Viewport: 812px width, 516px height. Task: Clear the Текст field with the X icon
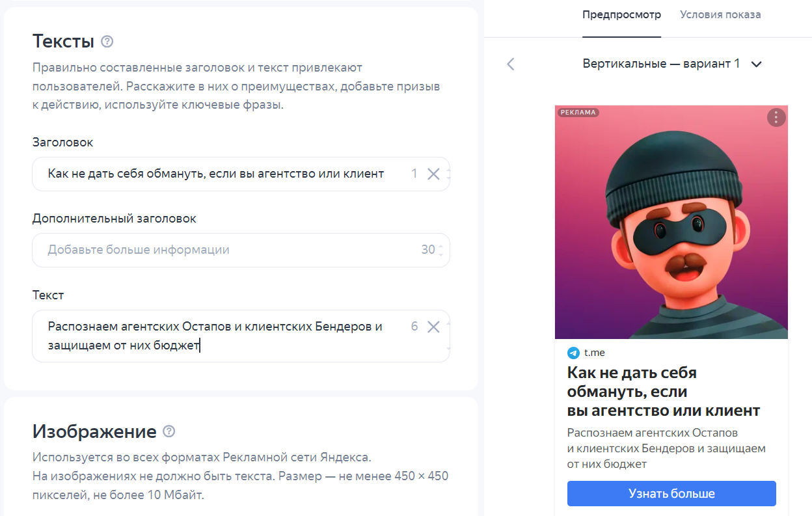pyautogui.click(x=433, y=327)
